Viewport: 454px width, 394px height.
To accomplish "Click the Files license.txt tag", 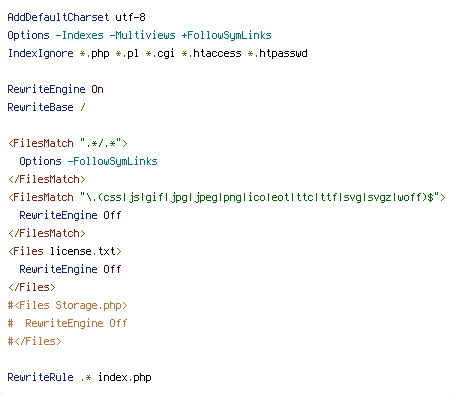I will pos(65,251).
